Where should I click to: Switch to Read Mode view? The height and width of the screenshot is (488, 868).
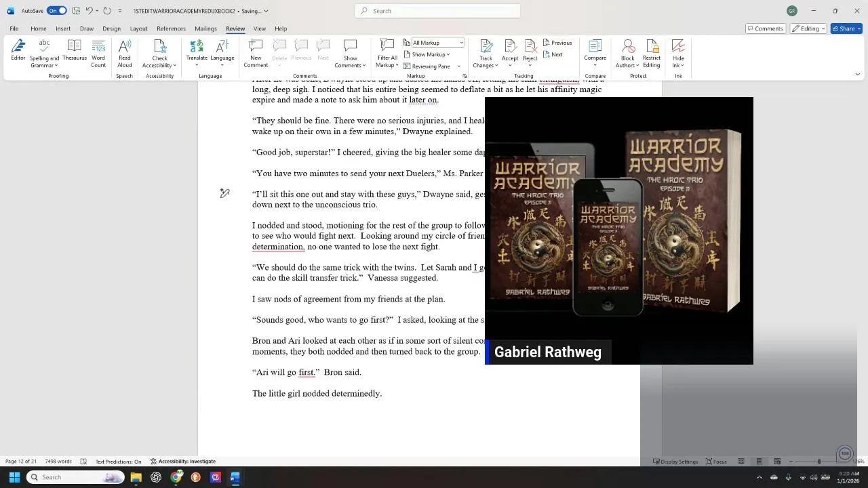[741, 462]
